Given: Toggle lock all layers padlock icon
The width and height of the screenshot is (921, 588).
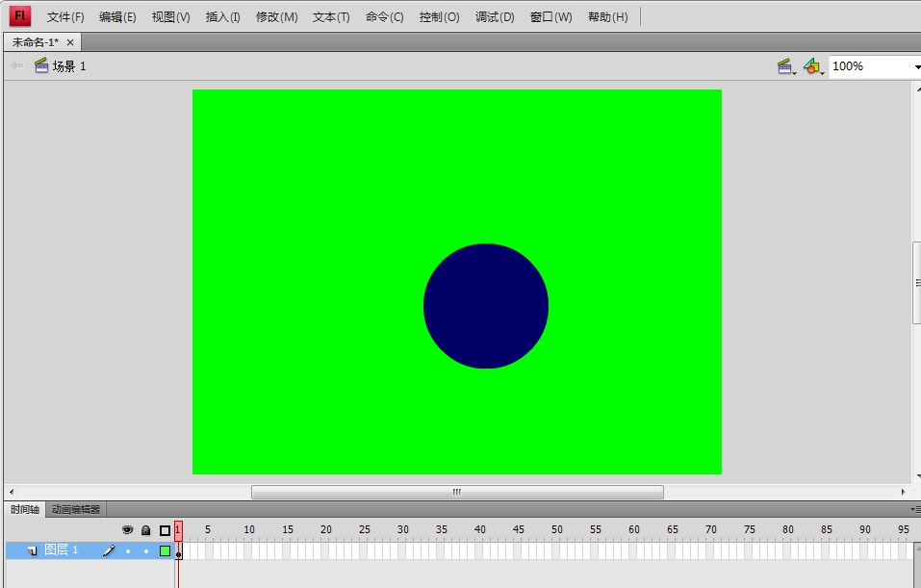Looking at the screenshot, I should pos(146,530).
